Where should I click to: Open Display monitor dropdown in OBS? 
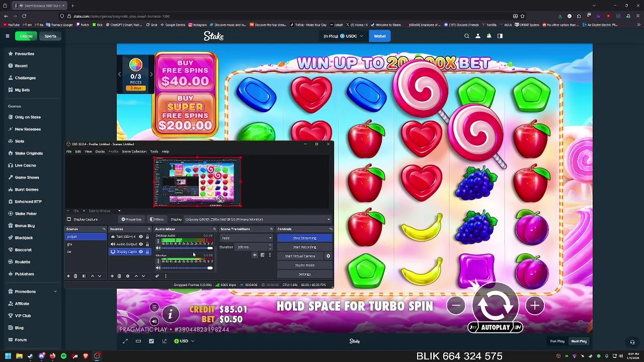click(258, 219)
